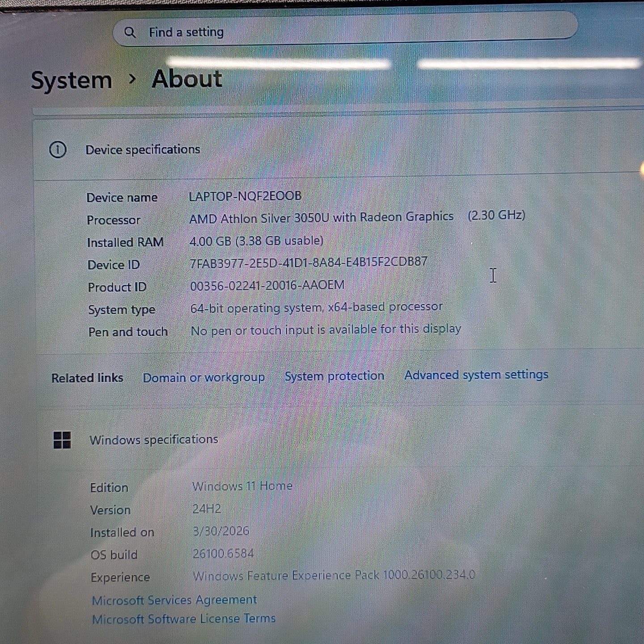Open Microsoft Software License Terms link
Viewport: 644px width, 644px height.
[183, 619]
